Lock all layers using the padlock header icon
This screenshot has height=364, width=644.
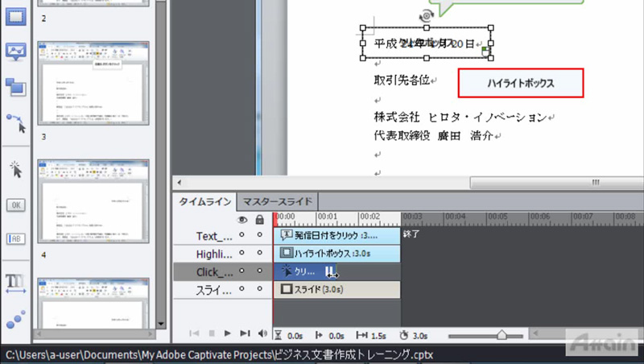pos(259,219)
